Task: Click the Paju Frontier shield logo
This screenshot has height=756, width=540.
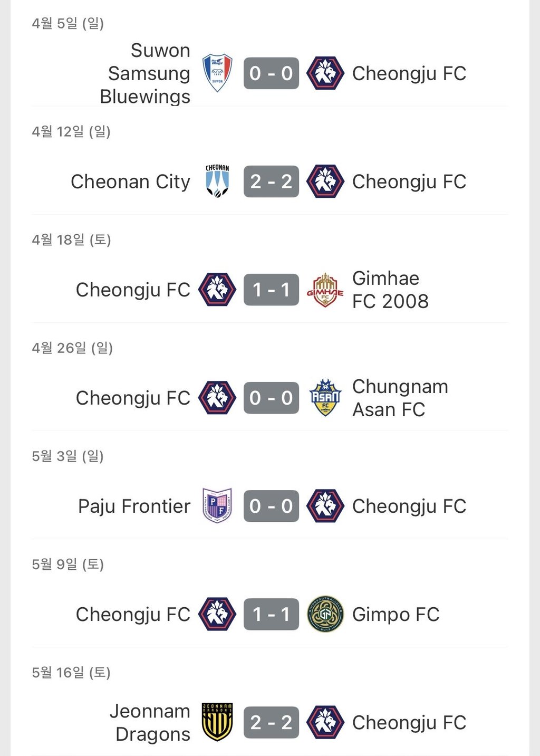Action: point(217,506)
